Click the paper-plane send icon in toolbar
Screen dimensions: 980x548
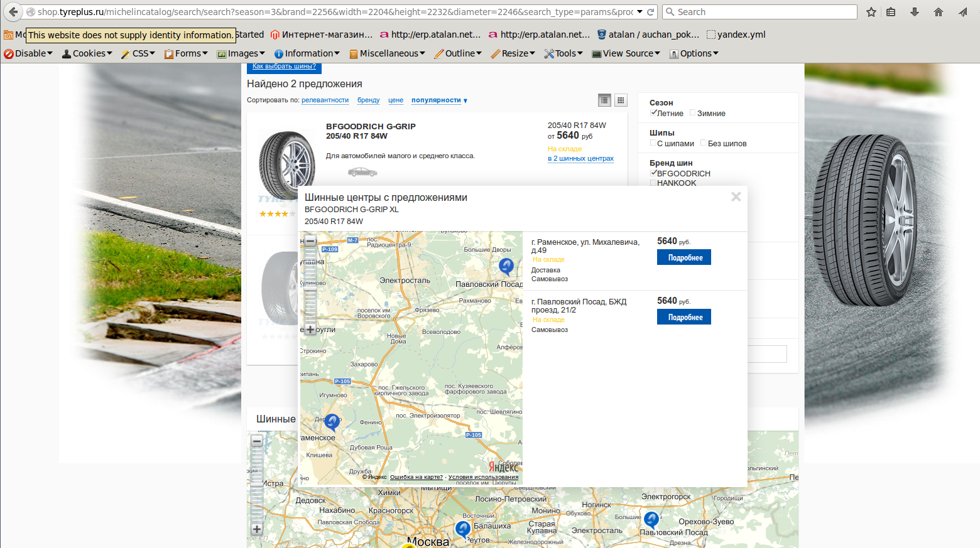click(x=963, y=12)
